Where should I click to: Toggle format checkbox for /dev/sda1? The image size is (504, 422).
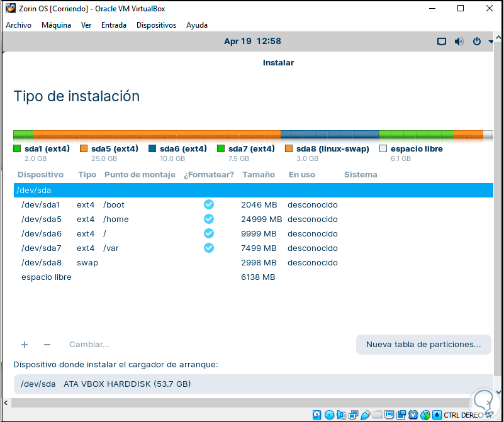pos(209,204)
